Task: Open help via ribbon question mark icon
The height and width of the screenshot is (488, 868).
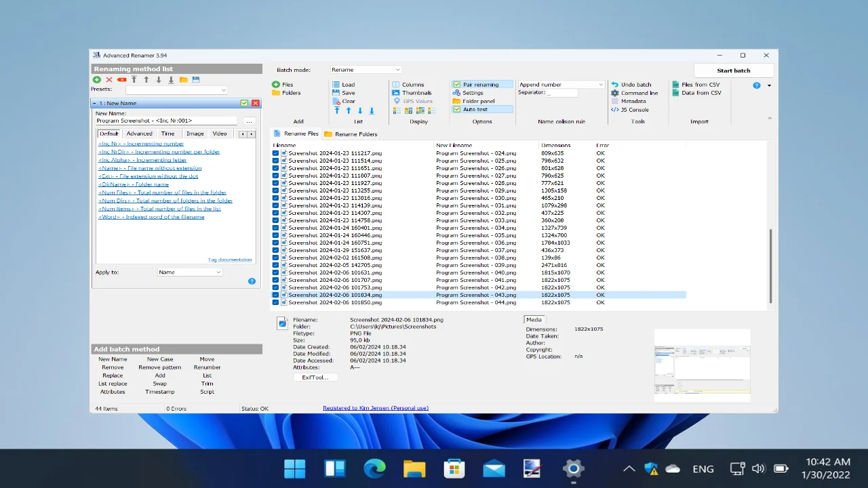Action: point(757,85)
